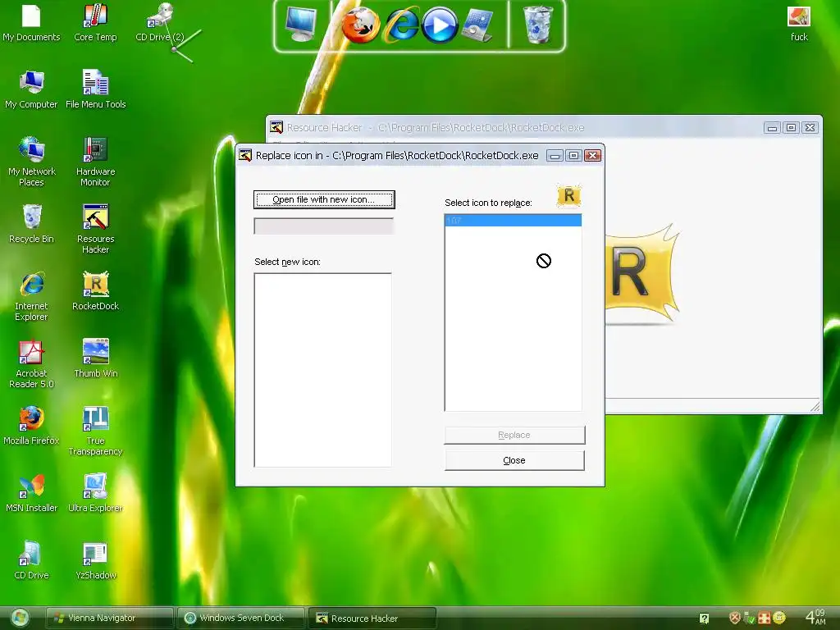Click media player icon in top dock
The width and height of the screenshot is (840, 630).
(440, 25)
